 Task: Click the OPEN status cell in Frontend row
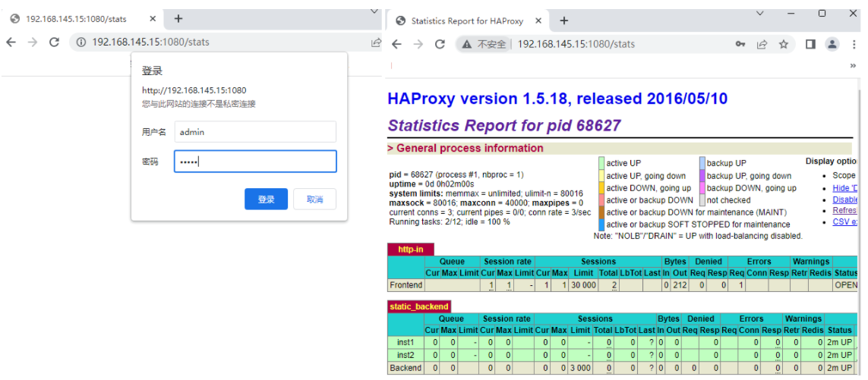tap(845, 285)
